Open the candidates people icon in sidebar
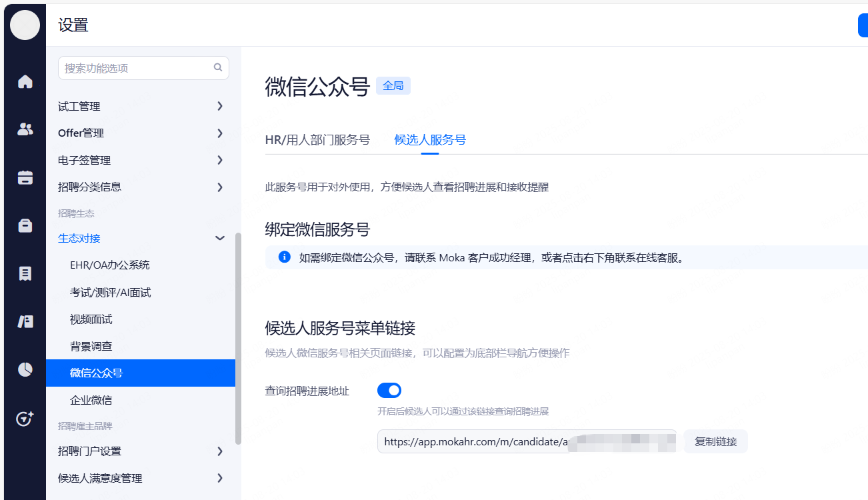The height and width of the screenshot is (500, 868). pyautogui.click(x=25, y=129)
